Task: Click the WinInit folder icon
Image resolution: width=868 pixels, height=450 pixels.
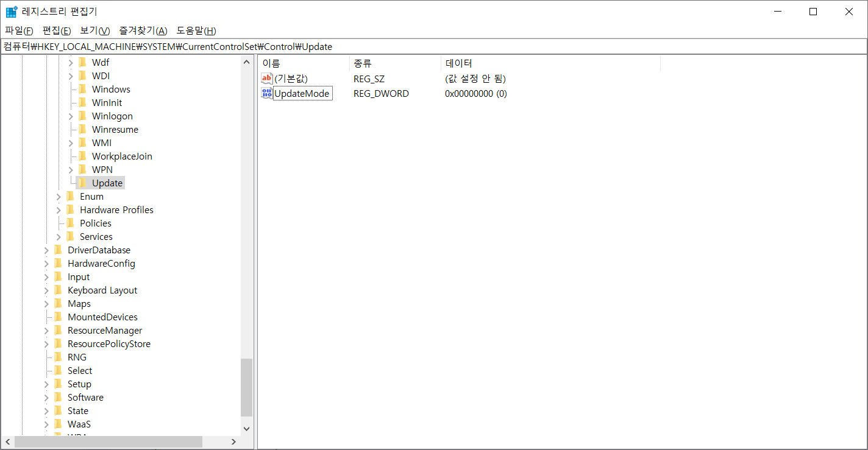Action: pos(82,102)
